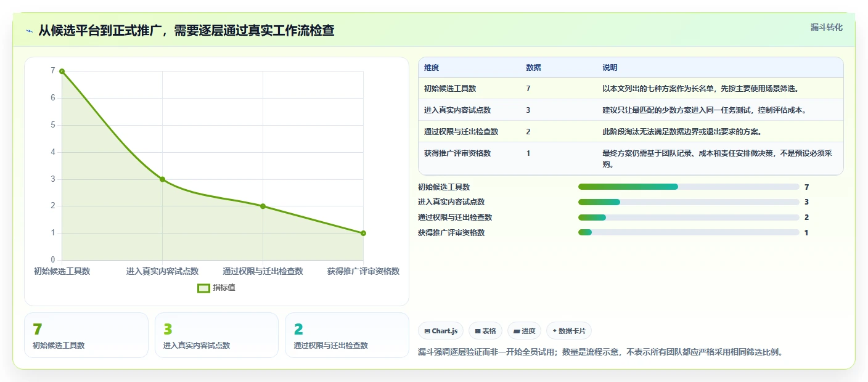
Task: Click the data value 2 in the table
Action: tap(528, 132)
